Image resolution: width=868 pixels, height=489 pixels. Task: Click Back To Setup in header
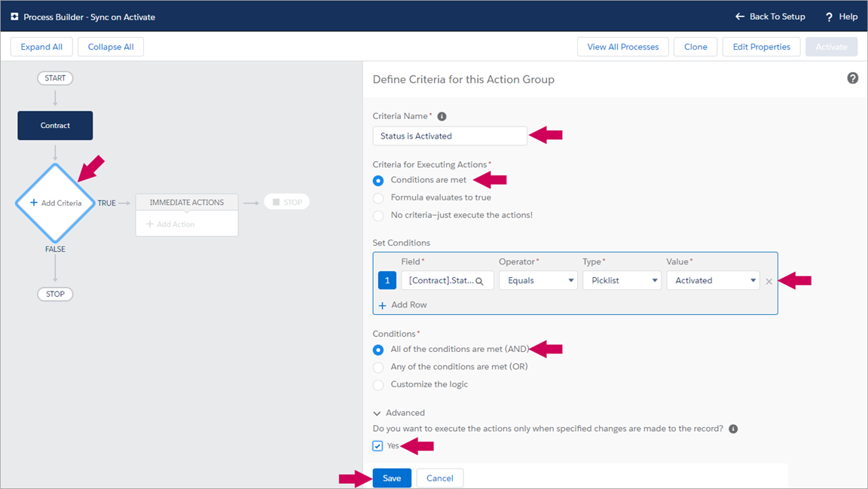click(x=770, y=17)
